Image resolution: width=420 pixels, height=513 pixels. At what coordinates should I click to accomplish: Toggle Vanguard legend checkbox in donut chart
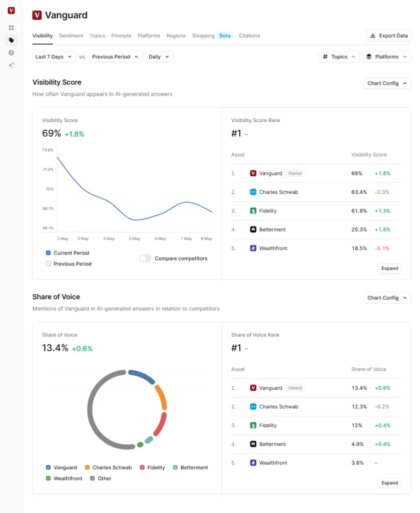[x=49, y=467]
